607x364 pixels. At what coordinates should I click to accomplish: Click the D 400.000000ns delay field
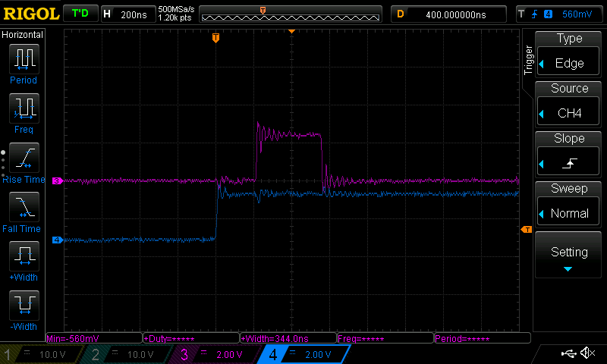point(448,14)
